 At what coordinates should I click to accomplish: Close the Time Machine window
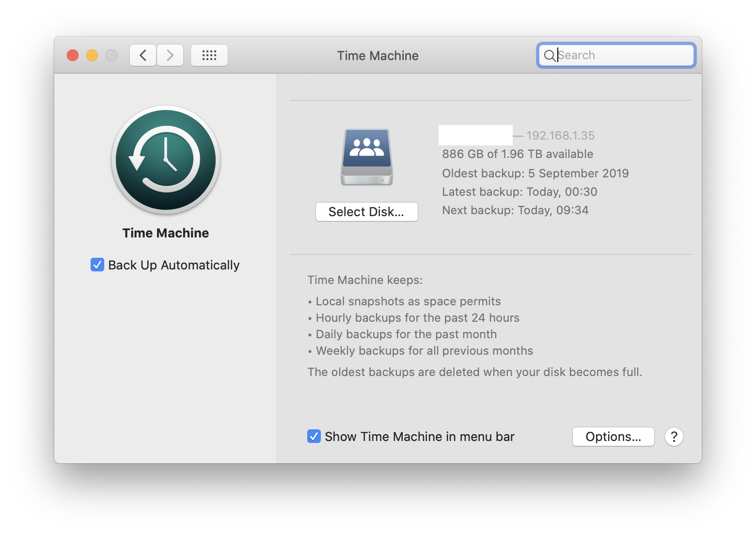pyautogui.click(x=73, y=55)
